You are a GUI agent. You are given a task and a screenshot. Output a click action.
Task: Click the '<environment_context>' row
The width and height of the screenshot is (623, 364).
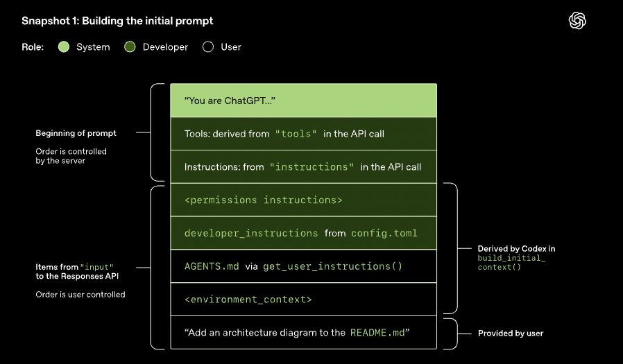coord(304,300)
